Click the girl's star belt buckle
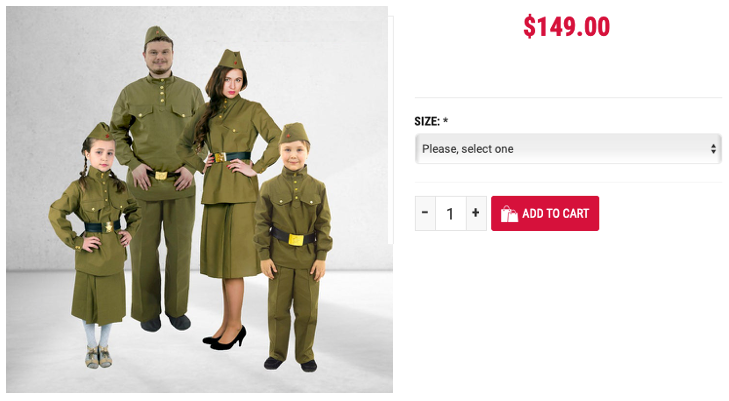The height and width of the screenshot is (401, 729). click(x=109, y=227)
